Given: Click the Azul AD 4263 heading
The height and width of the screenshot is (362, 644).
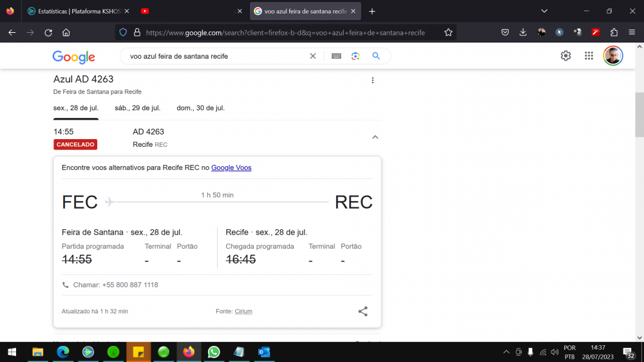Looking at the screenshot, I should (83, 79).
